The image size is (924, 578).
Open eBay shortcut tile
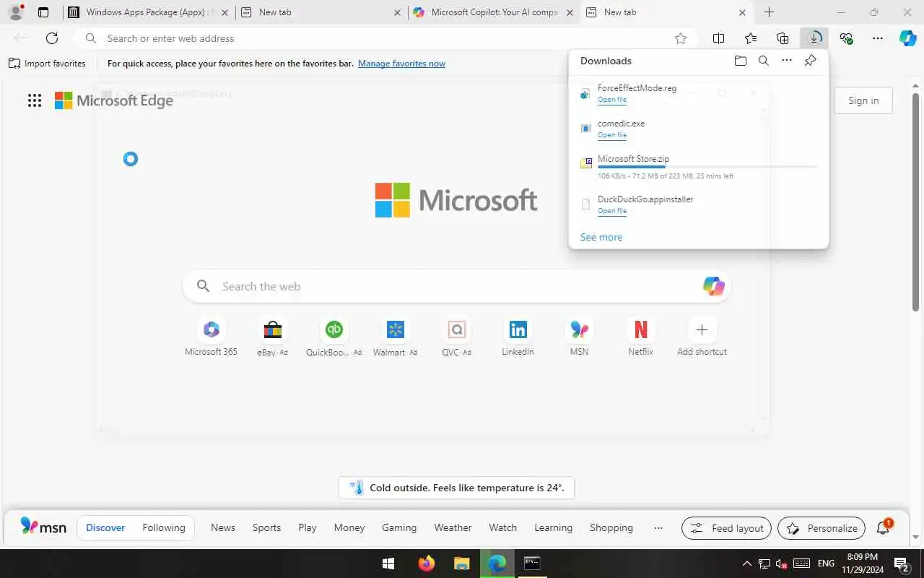tap(272, 337)
